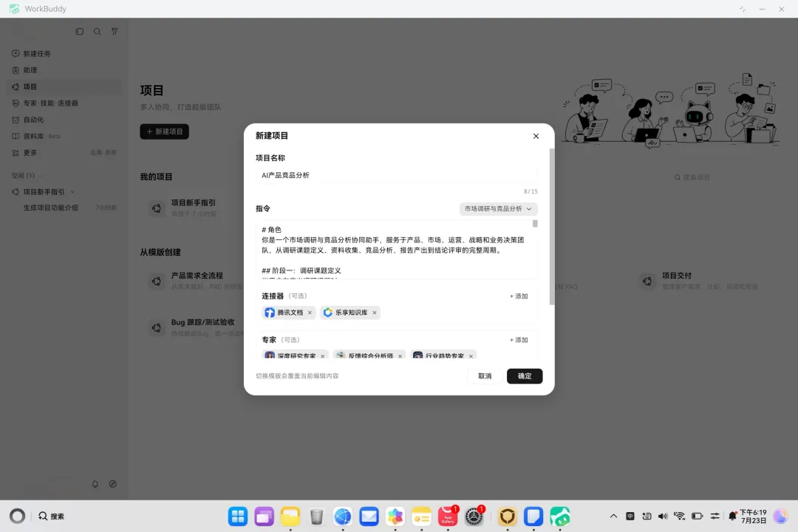Open the launcher grid in the dock

pos(238,516)
